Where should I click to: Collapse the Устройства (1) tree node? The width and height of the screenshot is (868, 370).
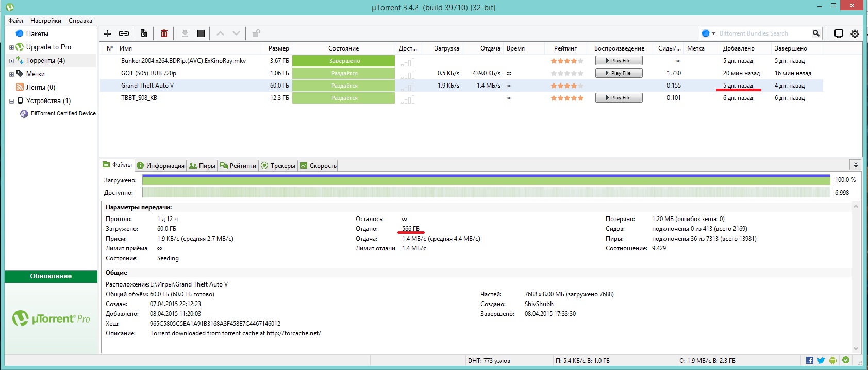point(11,101)
